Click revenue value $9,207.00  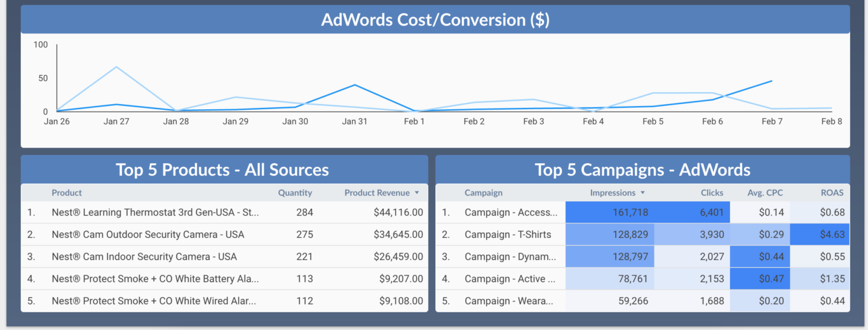(402, 279)
